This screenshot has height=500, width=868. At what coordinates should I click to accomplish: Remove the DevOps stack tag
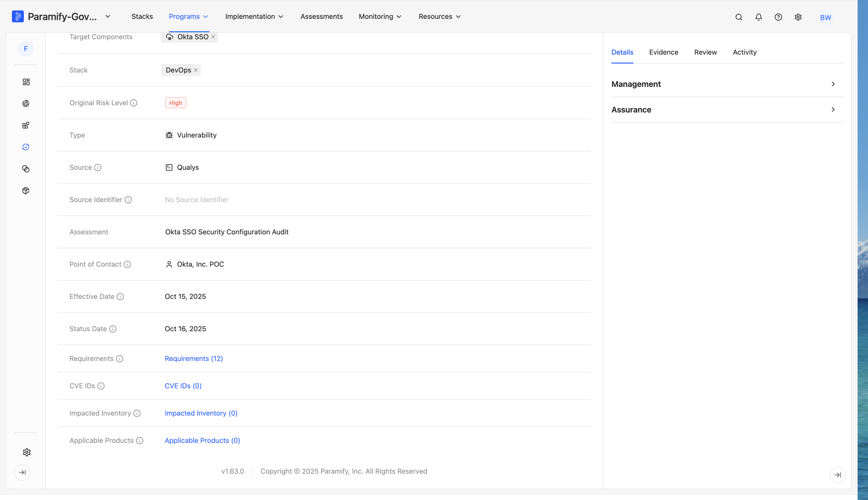pyautogui.click(x=196, y=70)
